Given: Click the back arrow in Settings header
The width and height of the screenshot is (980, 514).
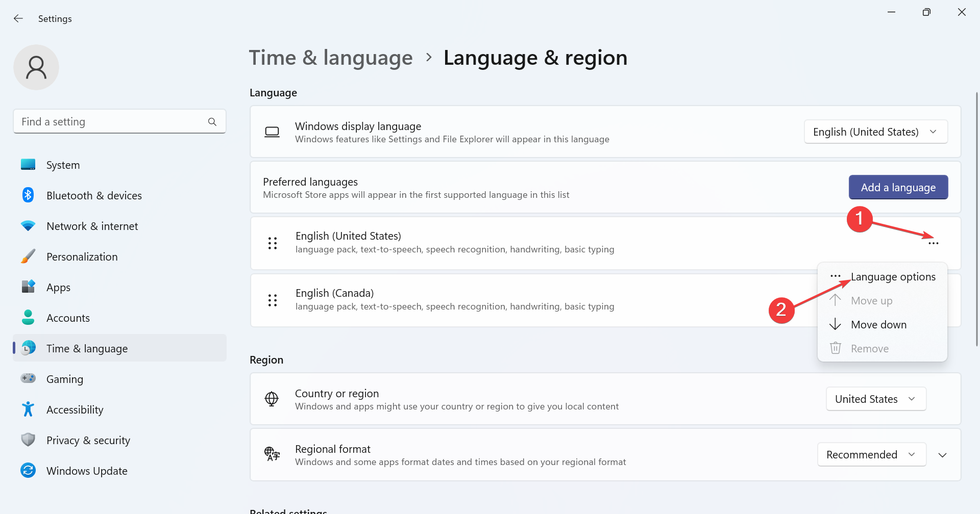Looking at the screenshot, I should click(18, 18).
